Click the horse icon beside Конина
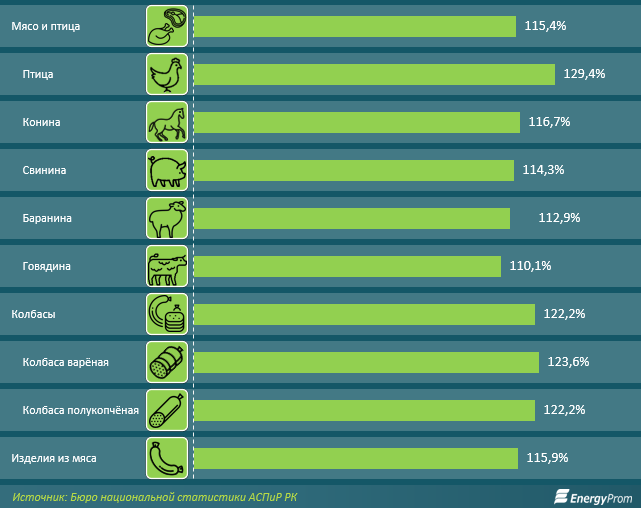 (x=166, y=122)
